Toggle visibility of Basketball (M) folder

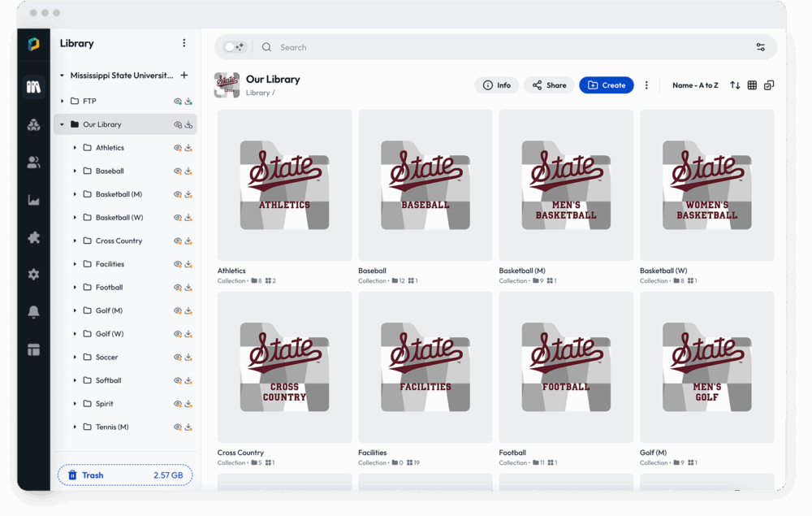point(178,194)
